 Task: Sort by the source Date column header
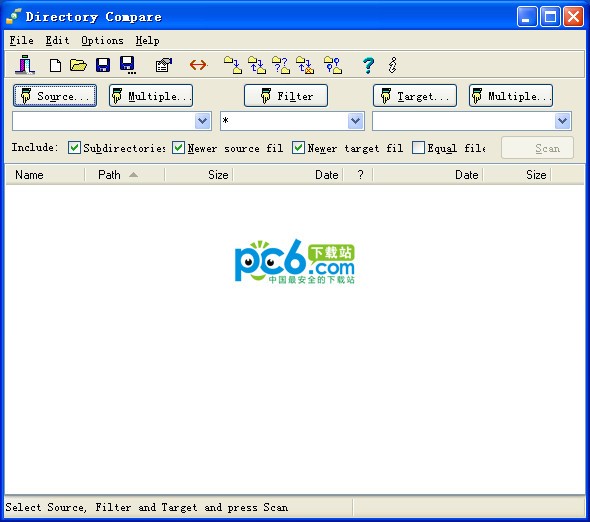[288, 175]
